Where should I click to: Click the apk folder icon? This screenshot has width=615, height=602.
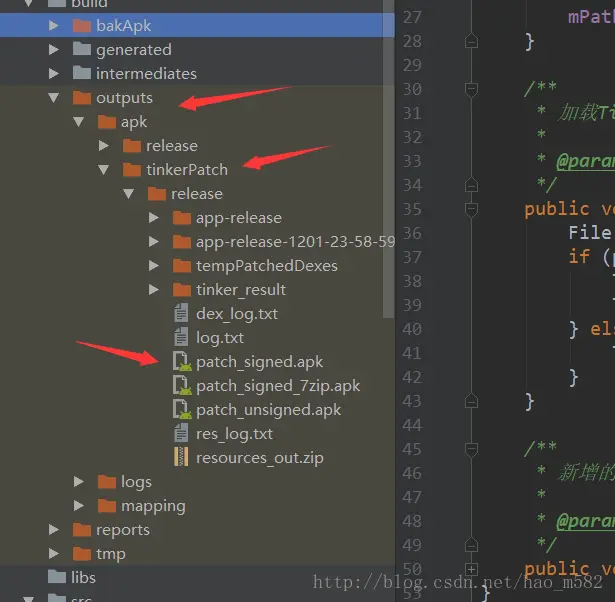(x=107, y=122)
